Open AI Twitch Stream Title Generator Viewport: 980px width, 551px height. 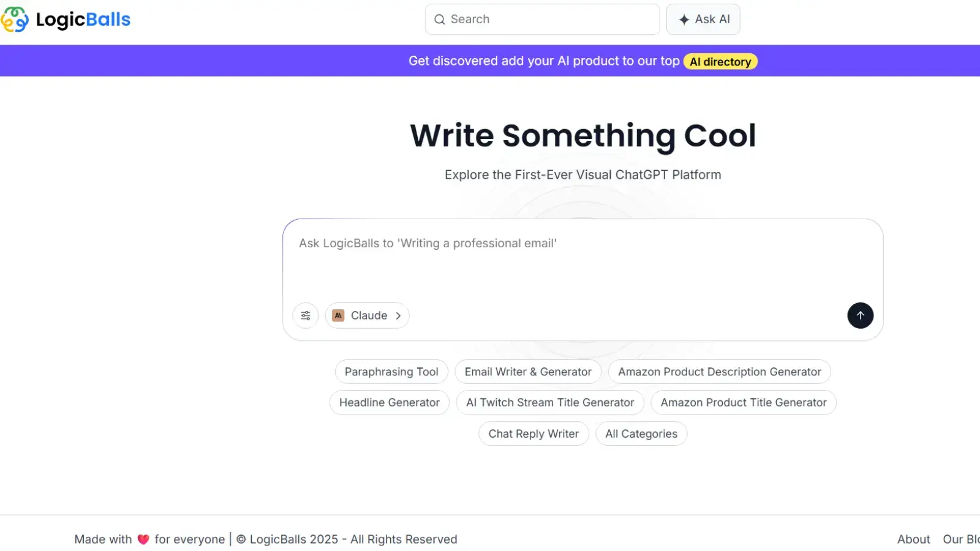[x=550, y=402]
